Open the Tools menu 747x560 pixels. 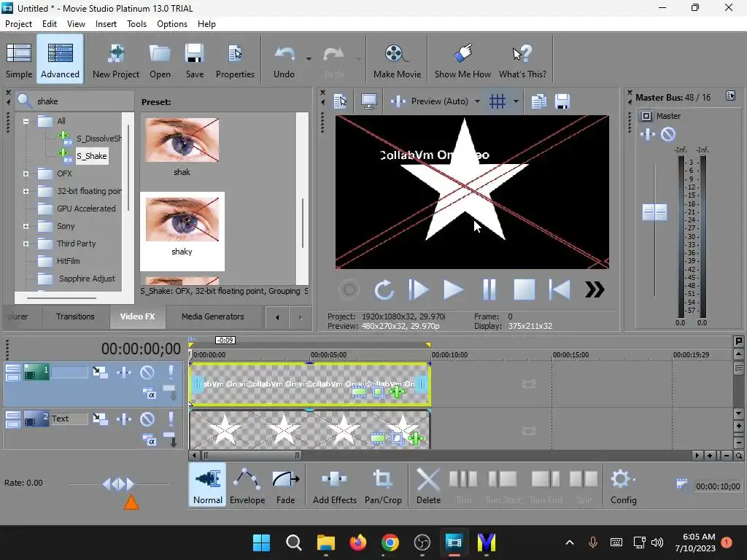coord(136,24)
